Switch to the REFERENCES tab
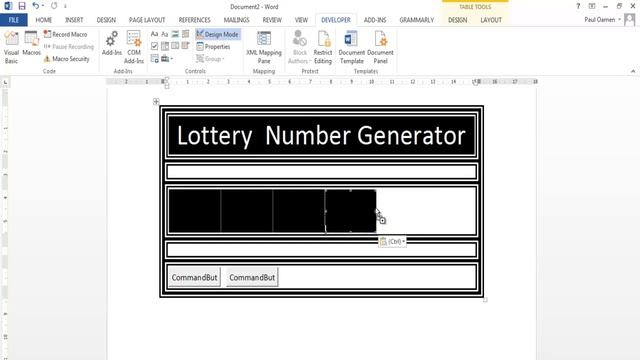Screen dimensions: 640x360 194,20
